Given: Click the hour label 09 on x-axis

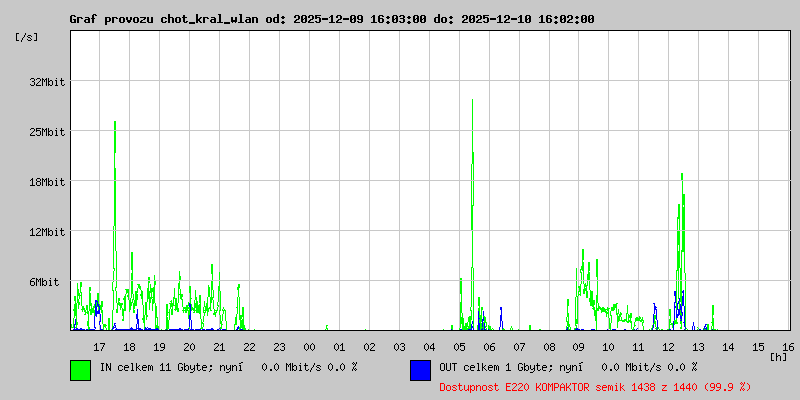Looking at the screenshot, I should pos(579,347).
